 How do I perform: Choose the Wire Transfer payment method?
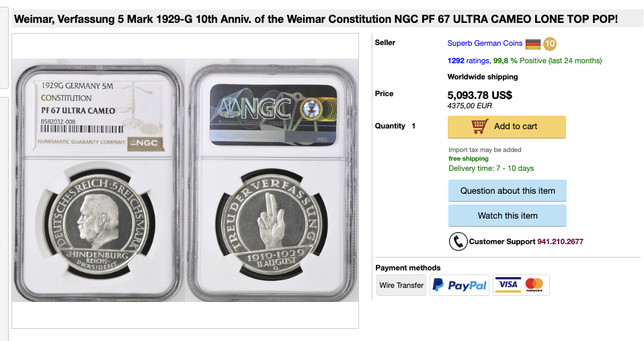coord(401,285)
